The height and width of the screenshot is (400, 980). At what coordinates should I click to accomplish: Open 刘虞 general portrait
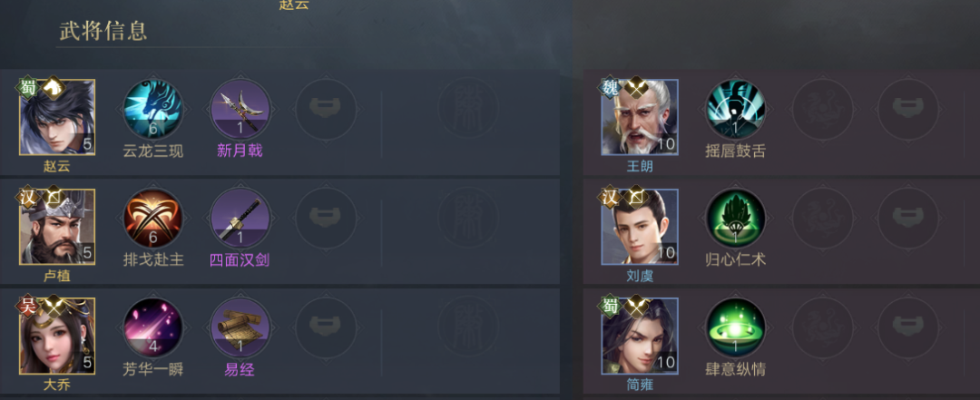click(640, 226)
